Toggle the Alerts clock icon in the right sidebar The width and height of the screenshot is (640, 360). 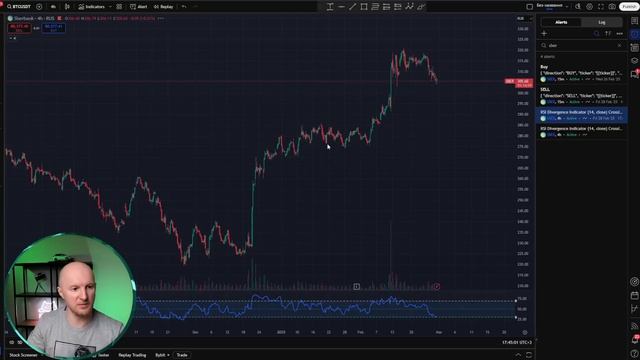[634, 34]
